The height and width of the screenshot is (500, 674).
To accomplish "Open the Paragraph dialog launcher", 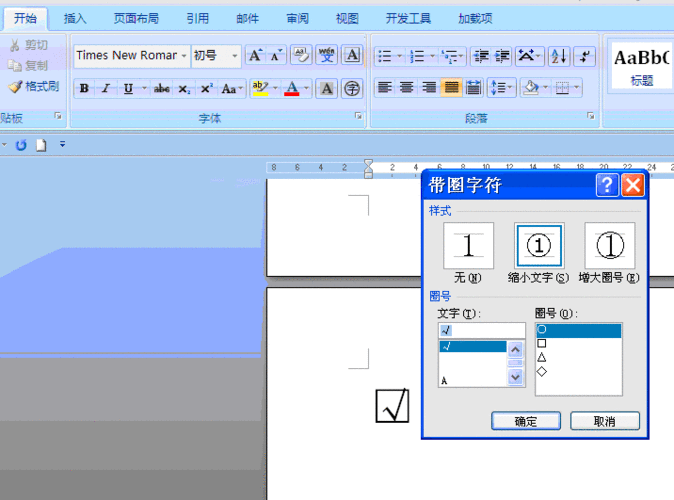I will (591, 116).
